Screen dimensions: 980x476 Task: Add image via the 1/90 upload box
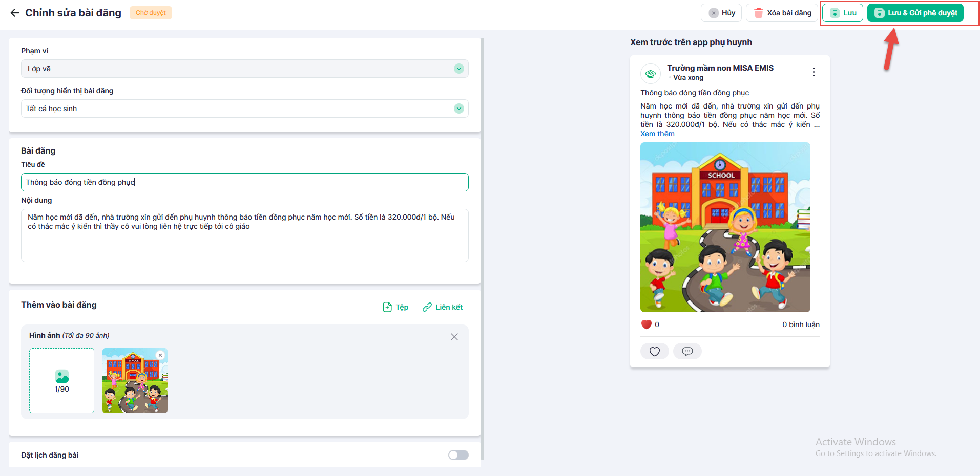pyautogui.click(x=62, y=381)
